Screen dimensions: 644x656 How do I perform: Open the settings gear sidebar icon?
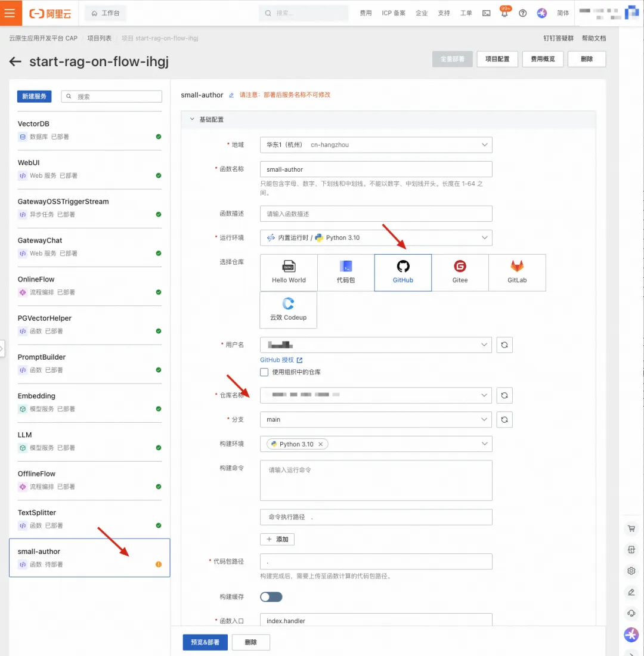tap(631, 571)
